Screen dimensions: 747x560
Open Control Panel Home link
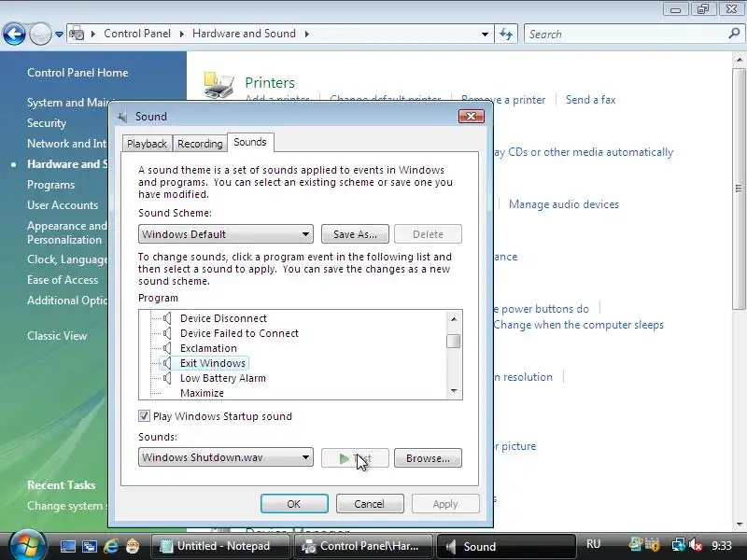(x=78, y=73)
